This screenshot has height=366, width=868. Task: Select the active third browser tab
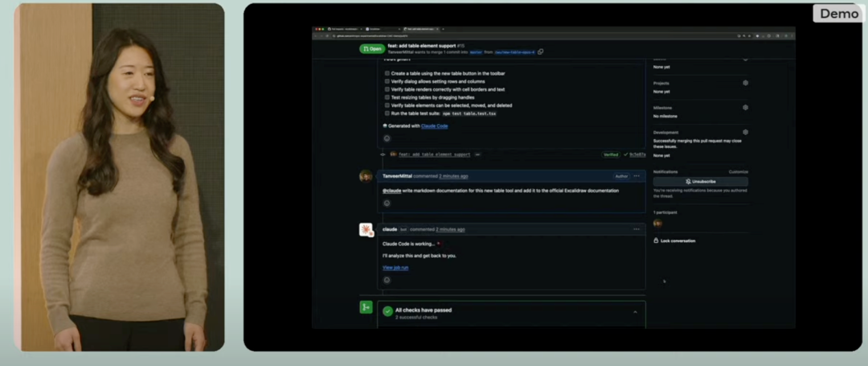420,29
